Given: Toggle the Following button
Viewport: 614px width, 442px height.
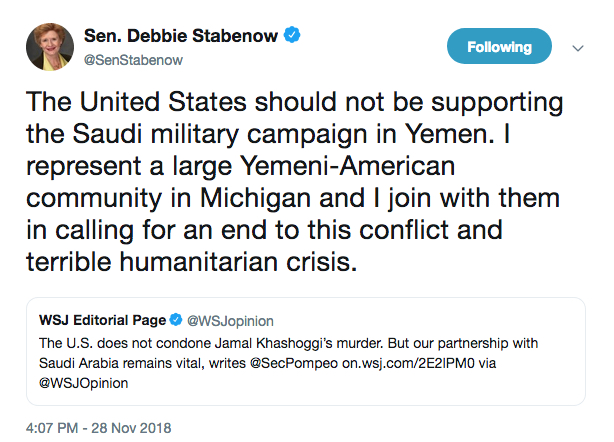Looking at the screenshot, I should tap(499, 47).
